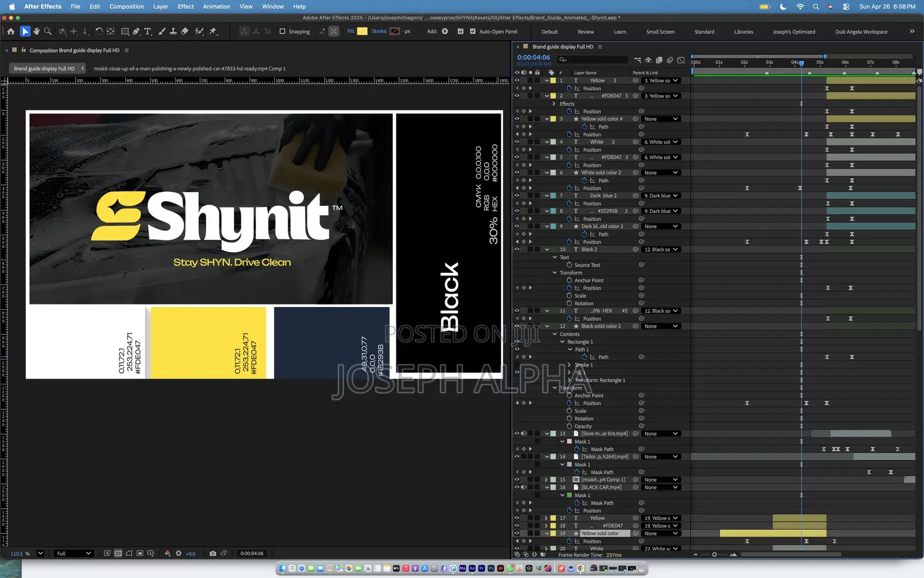Select the Brush tool
This screenshot has width=924, height=578.
(x=162, y=31)
